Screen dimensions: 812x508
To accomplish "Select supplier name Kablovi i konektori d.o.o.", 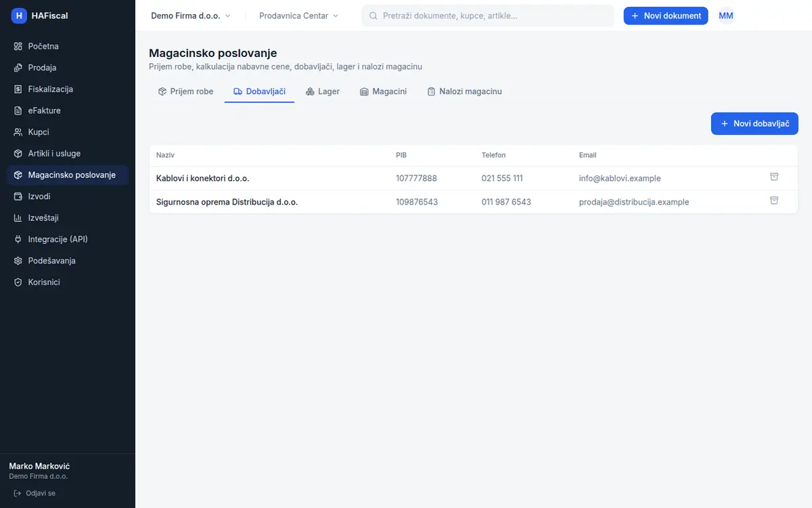I will pos(203,178).
